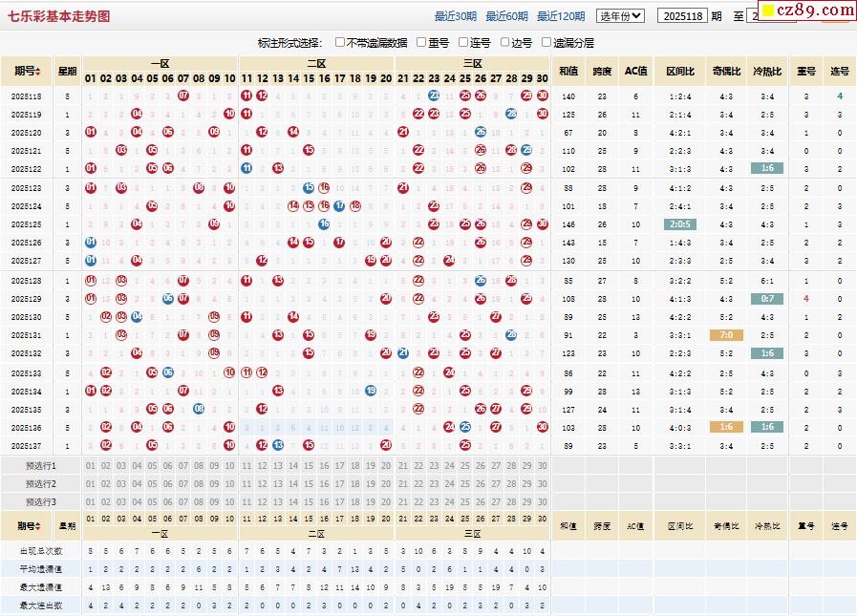Click blue ball 23 in row 2025118

[x=434, y=96]
